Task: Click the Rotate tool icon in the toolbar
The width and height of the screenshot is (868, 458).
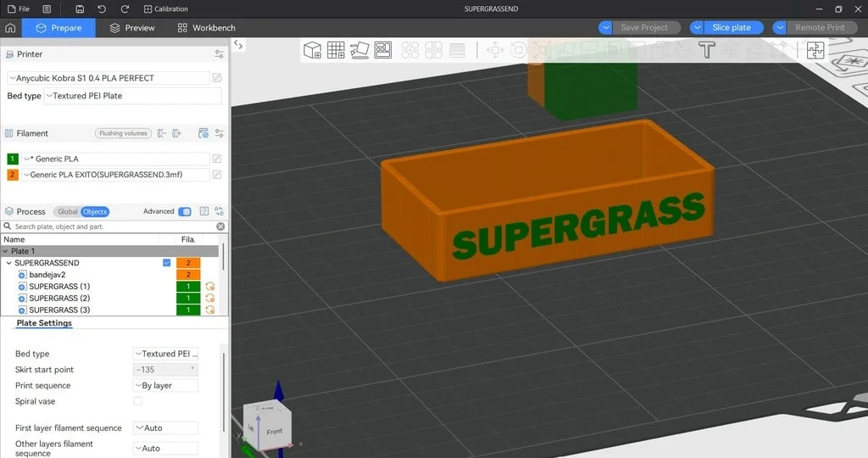Action: 518,50
